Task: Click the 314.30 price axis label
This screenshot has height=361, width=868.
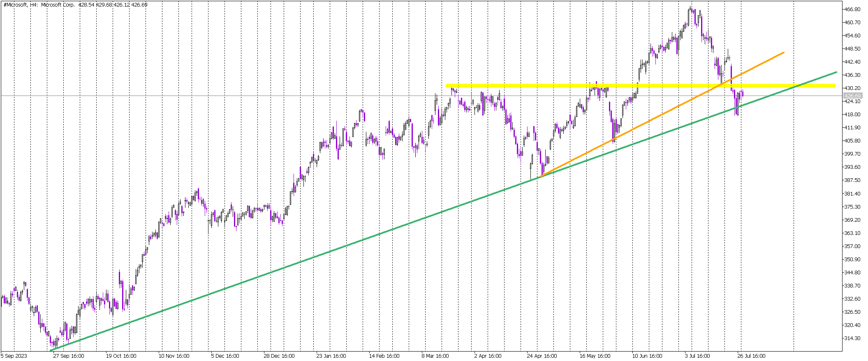Action: 852,338
